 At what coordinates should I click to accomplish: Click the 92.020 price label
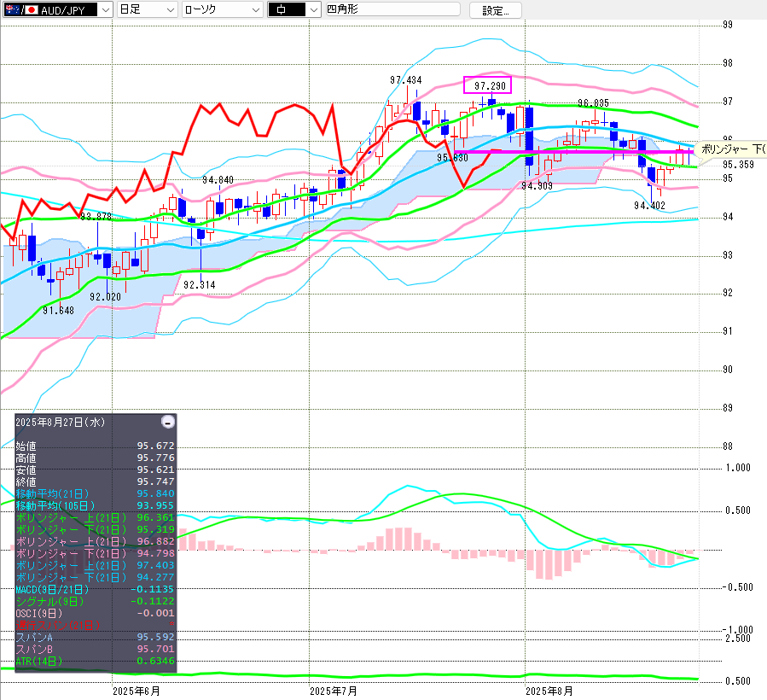105,296
